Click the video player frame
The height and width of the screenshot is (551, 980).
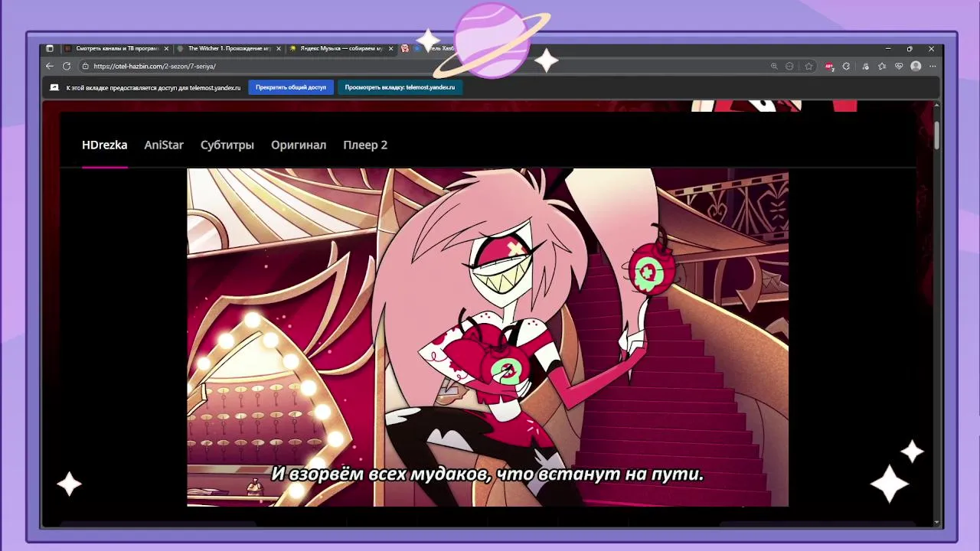[x=488, y=337]
